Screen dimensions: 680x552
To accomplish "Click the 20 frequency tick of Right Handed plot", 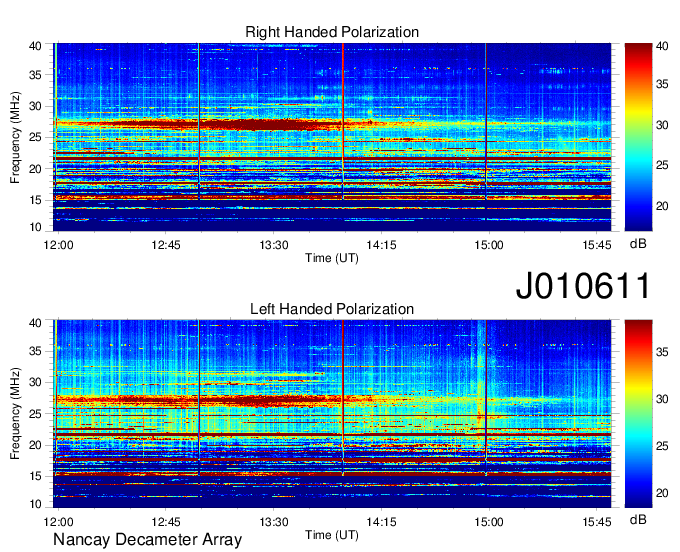I will 35,169.
